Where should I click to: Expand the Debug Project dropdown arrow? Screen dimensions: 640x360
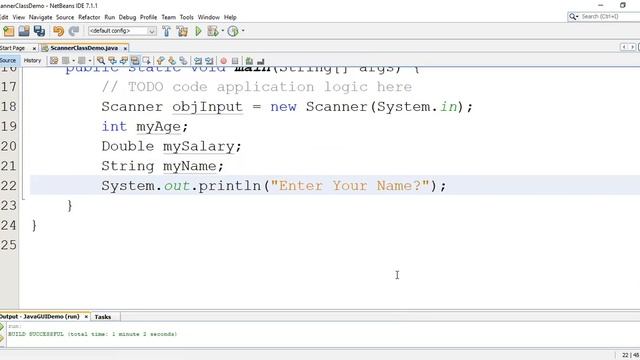pos(222,31)
